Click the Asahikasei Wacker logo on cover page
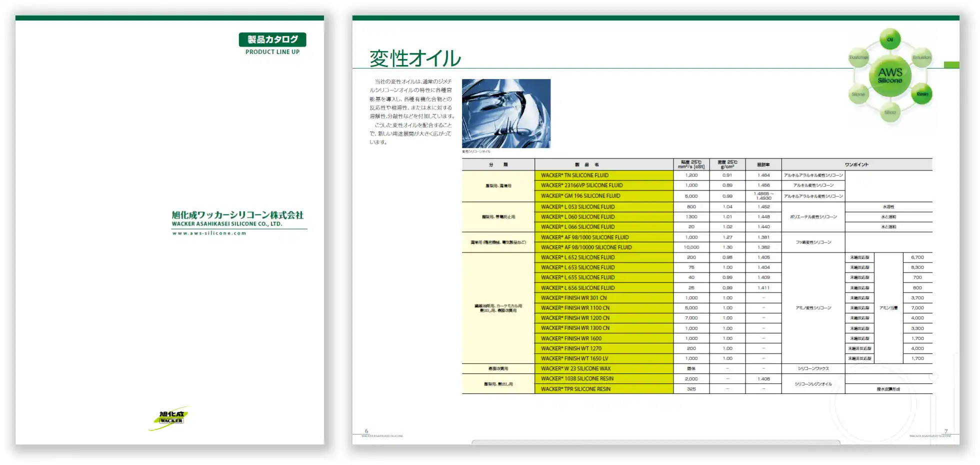This screenshot has width=980, height=465. (x=169, y=418)
